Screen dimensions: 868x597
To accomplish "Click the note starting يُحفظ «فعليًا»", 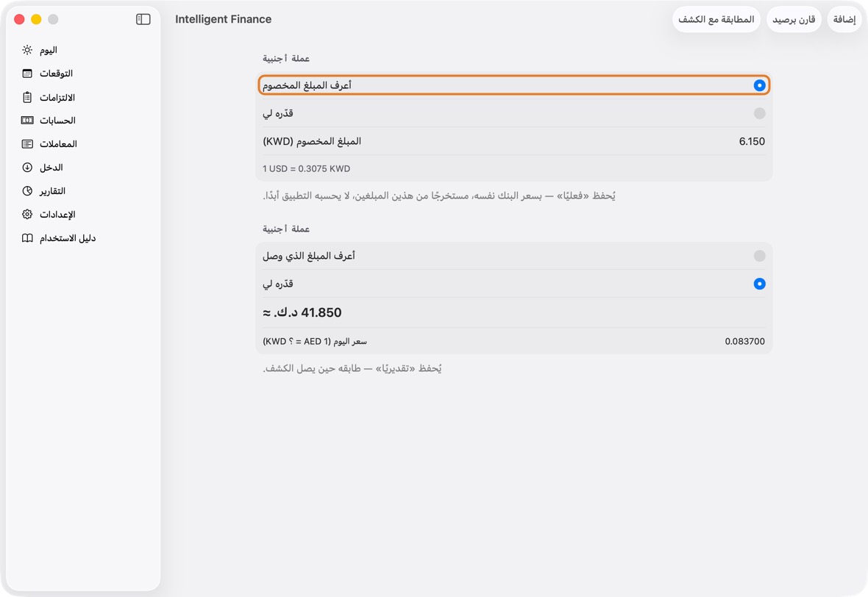I will 439,196.
